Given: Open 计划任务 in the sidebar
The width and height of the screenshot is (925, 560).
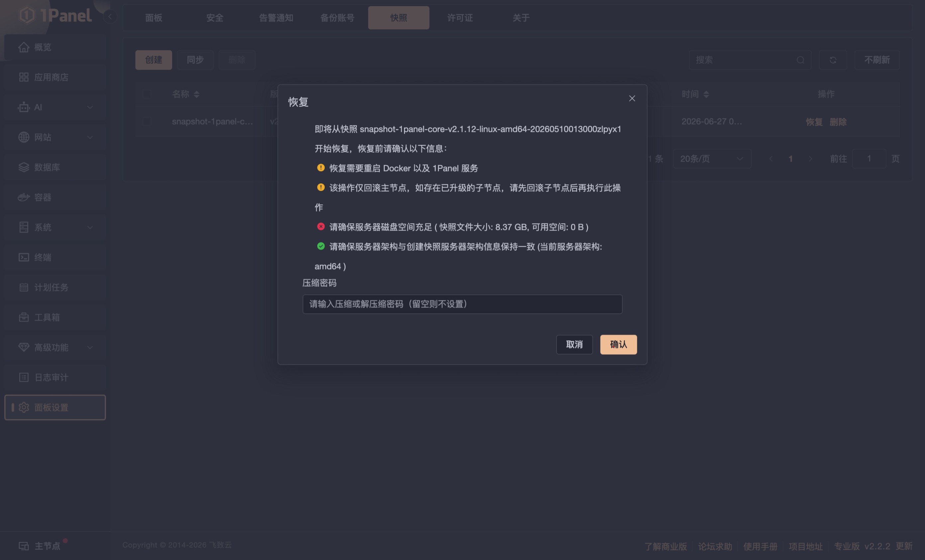Looking at the screenshot, I should click(55, 288).
